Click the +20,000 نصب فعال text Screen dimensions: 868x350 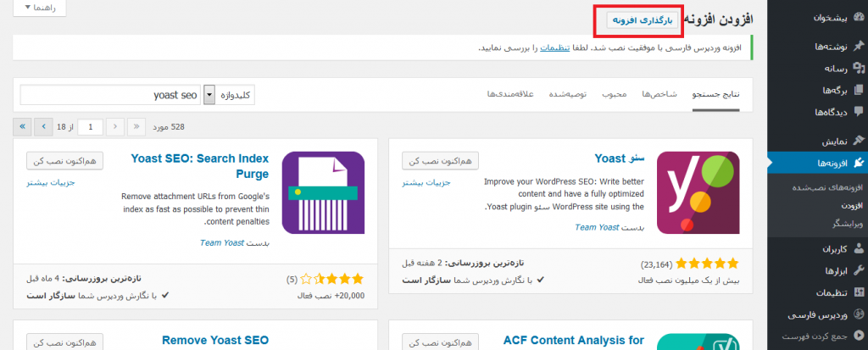click(x=331, y=296)
